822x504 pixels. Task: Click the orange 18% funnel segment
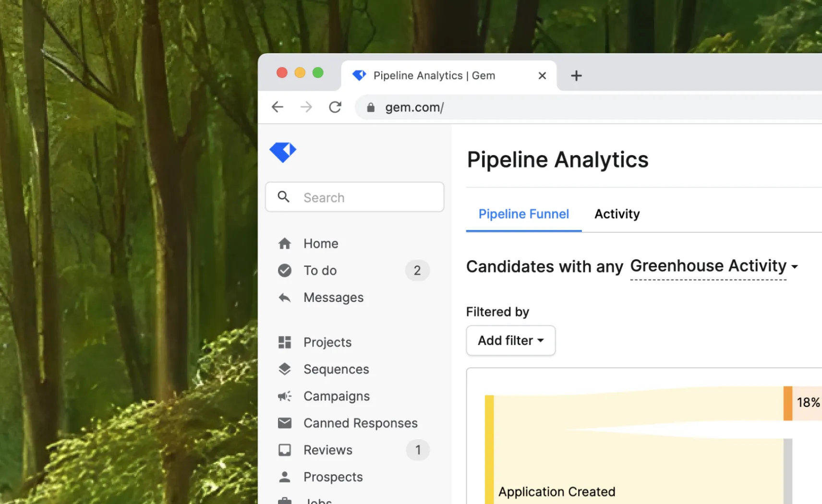[788, 403]
